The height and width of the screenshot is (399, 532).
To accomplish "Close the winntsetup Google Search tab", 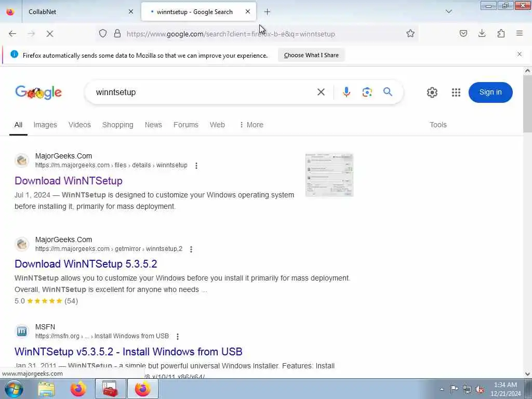I will click(x=248, y=11).
